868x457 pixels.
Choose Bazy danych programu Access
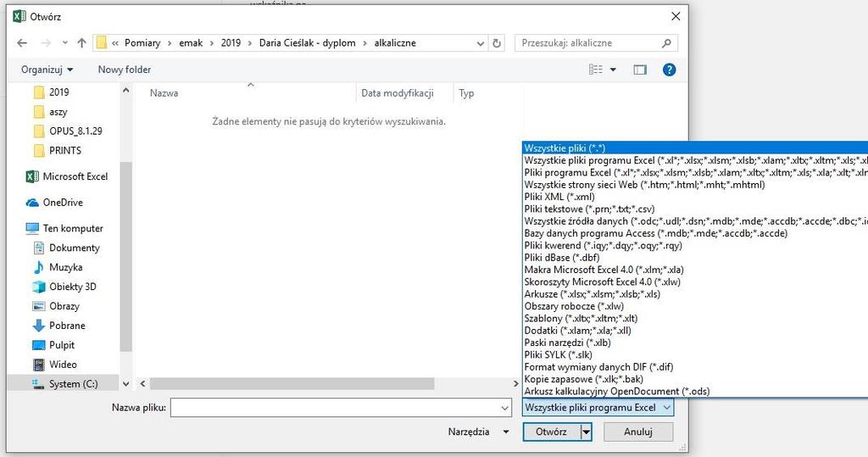point(695,233)
